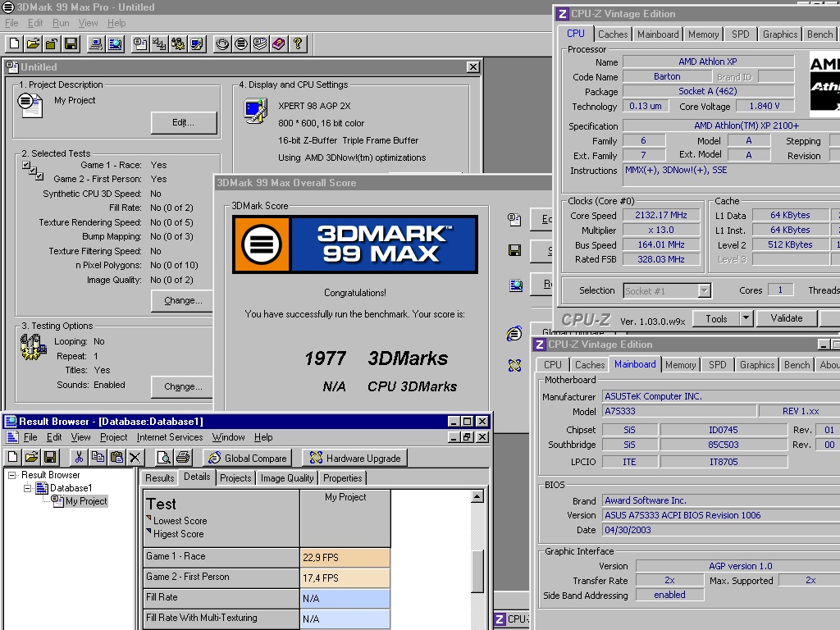Open the Project menu in Result Browser
The width and height of the screenshot is (840, 630).
113,437
